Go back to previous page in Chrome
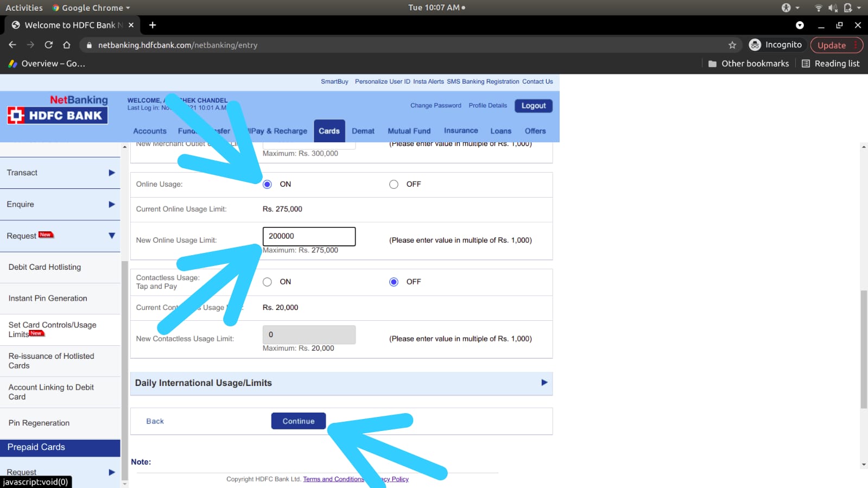The width and height of the screenshot is (868, 488). (12, 45)
